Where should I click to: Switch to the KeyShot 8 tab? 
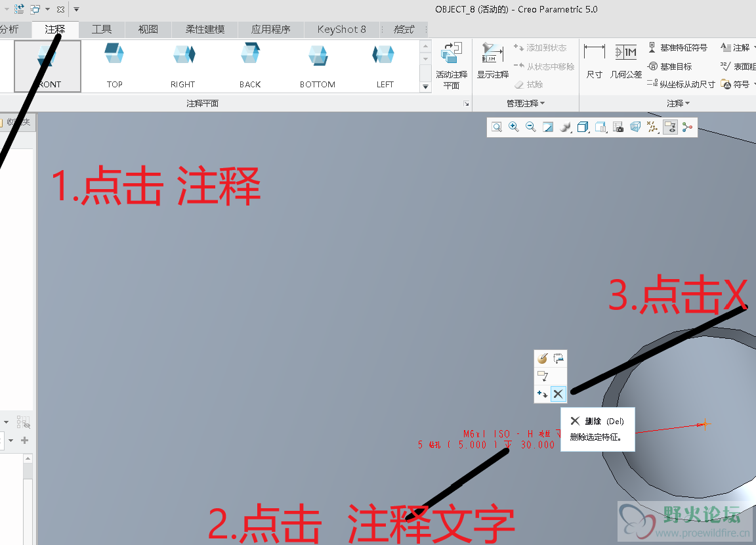click(x=342, y=30)
